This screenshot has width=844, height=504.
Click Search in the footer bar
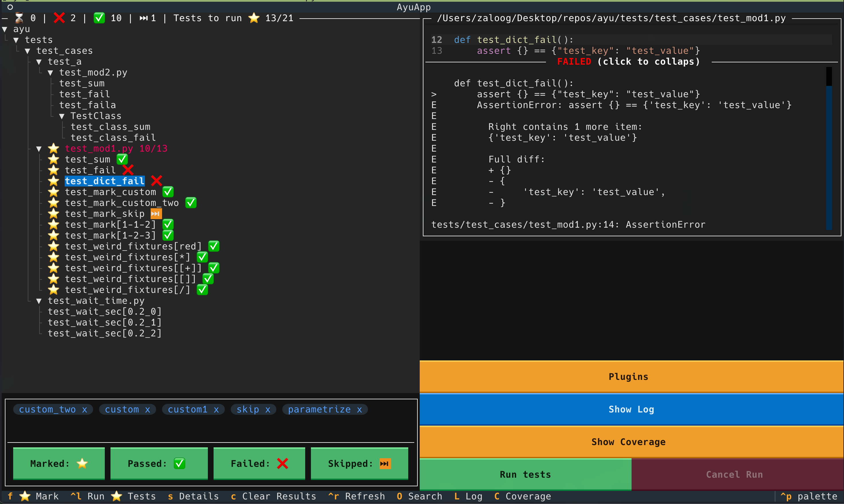tap(419, 496)
